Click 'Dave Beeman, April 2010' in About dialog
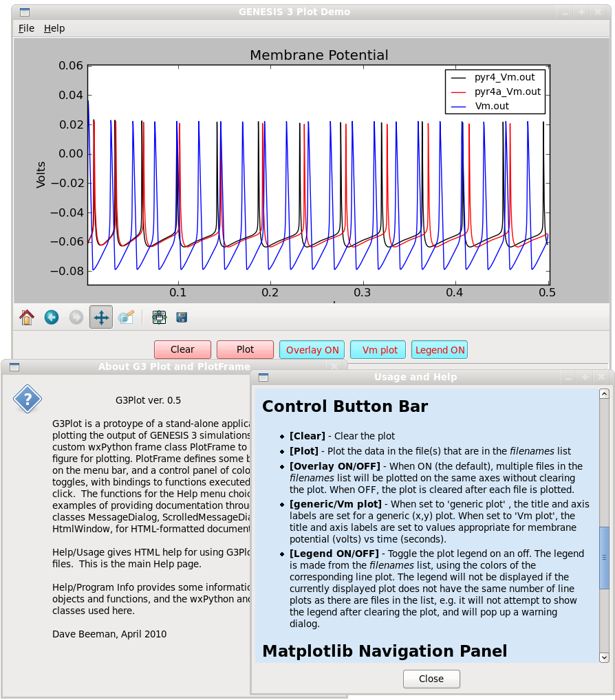 109,634
